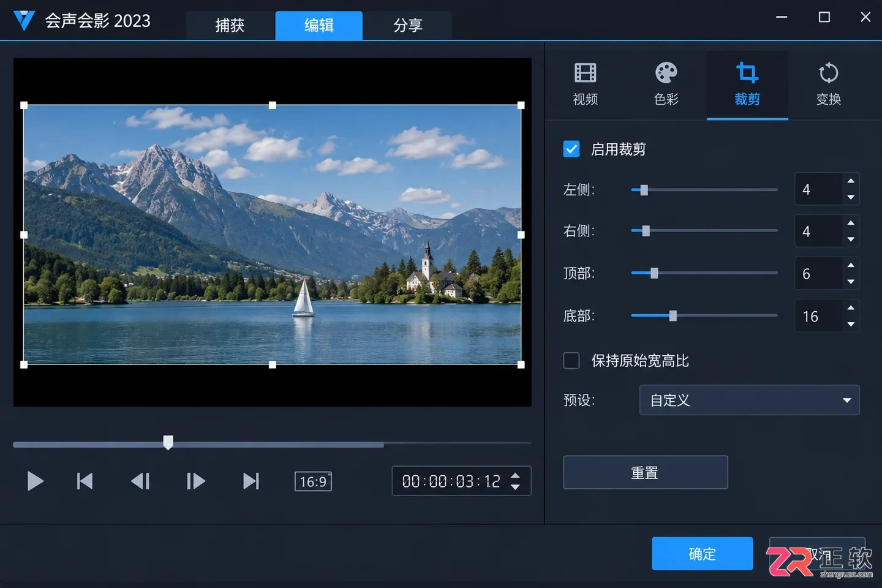Click the preview scrubber playhead

click(x=168, y=442)
